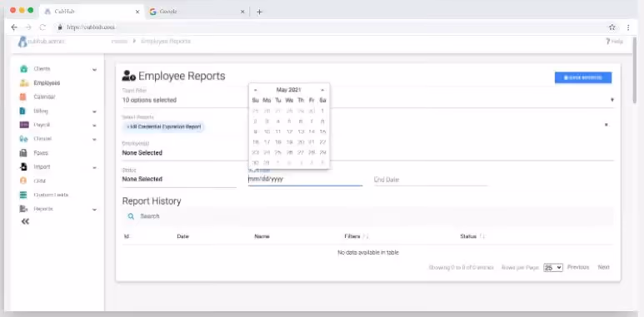Open the Custom Fields sidebar icon
Viewport: 644px width, 317px height.
click(23, 196)
